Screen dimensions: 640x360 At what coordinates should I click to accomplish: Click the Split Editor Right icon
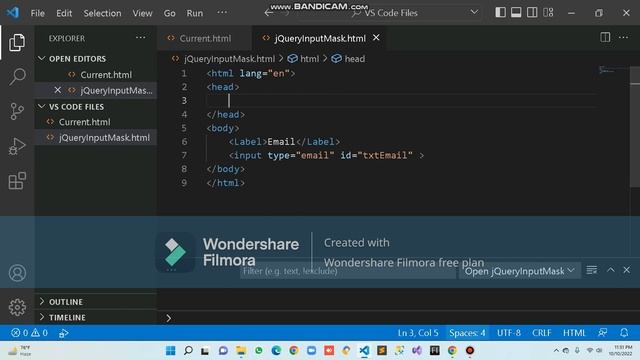[x=605, y=38]
